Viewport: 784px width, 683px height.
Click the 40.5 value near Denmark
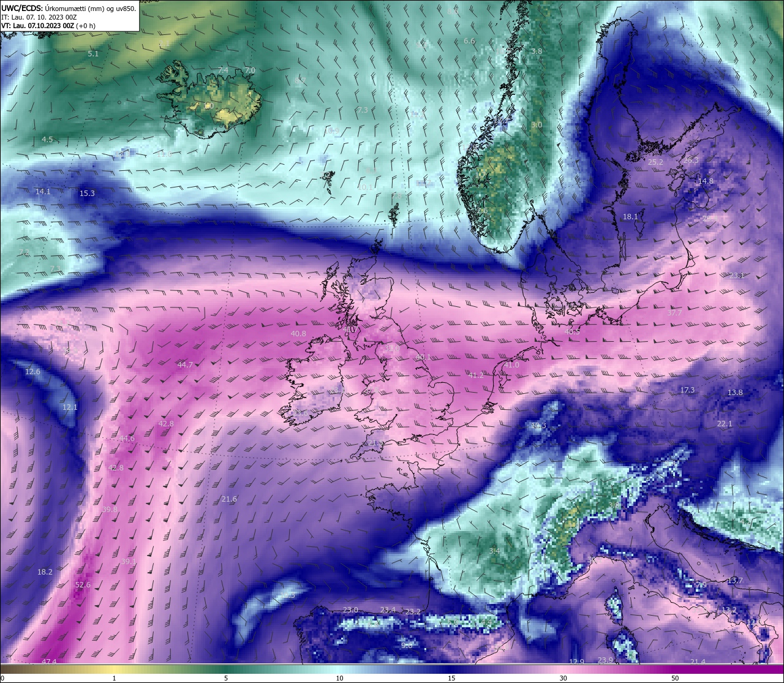point(572,331)
